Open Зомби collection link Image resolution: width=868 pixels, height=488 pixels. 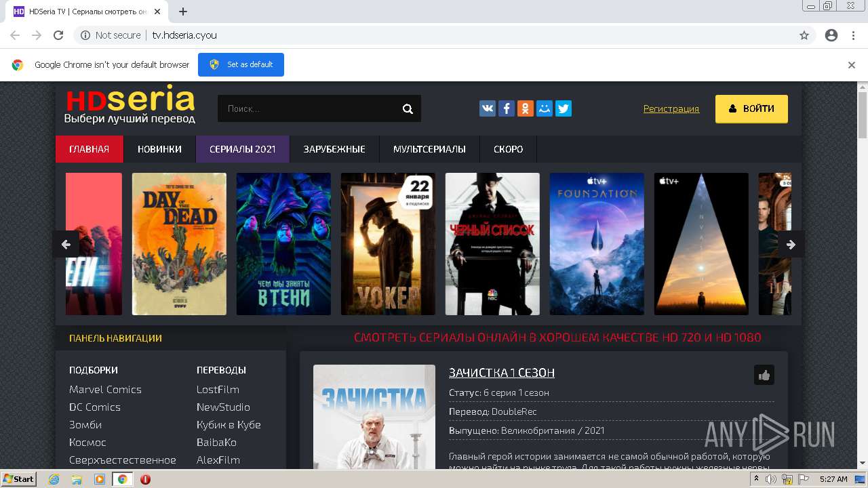(85, 424)
